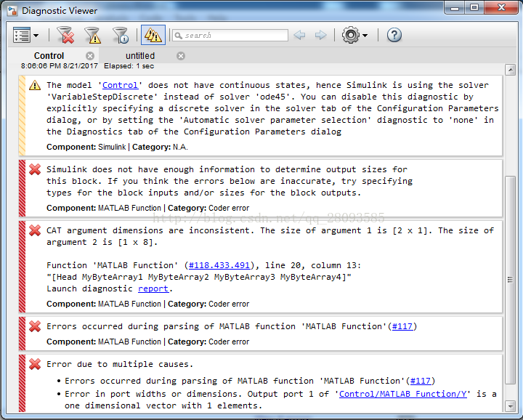523x420 pixels.
Task: Toggle the info filter funnel icon
Action: pyautogui.click(x=121, y=35)
